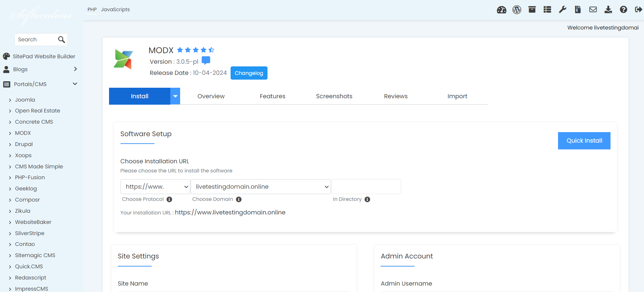Click the Portals/CMS list icon
The height and width of the screenshot is (292, 644).
pyautogui.click(x=7, y=84)
